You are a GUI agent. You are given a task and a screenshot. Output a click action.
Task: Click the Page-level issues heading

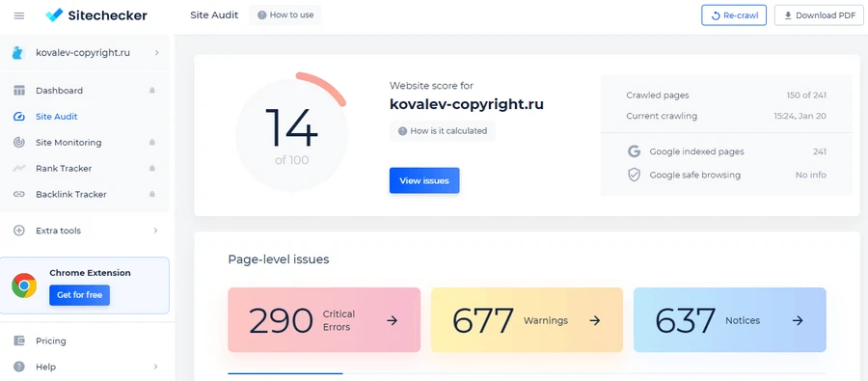(x=279, y=259)
